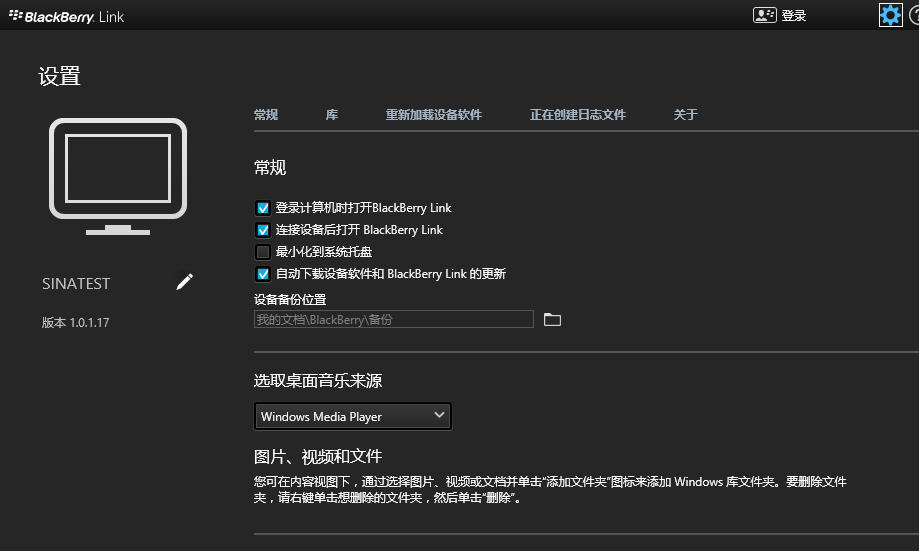Click the BlackBerry Link logo
The image size is (919, 551).
pyautogui.click(x=66, y=16)
